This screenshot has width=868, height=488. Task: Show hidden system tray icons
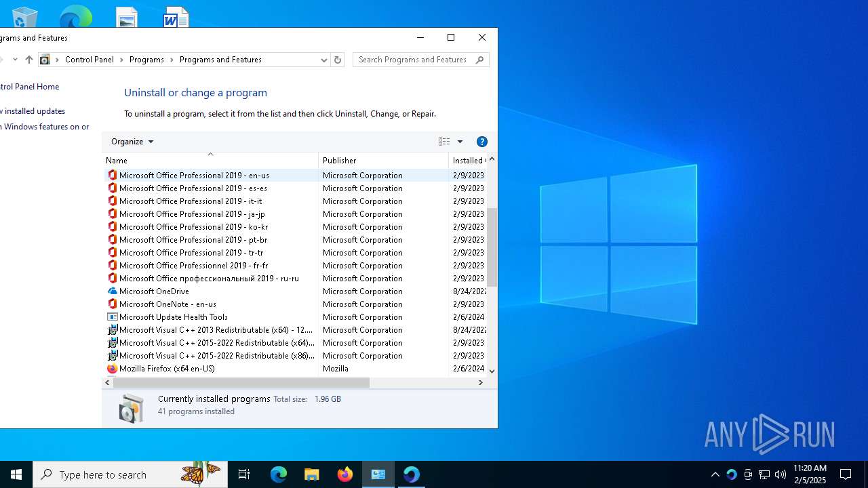click(715, 474)
